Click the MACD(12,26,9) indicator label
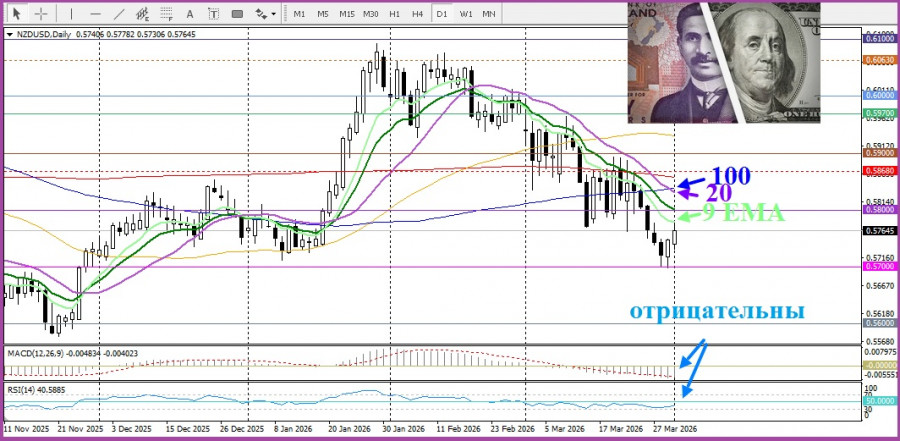Viewport: 900px width, 441px height. click(x=73, y=354)
